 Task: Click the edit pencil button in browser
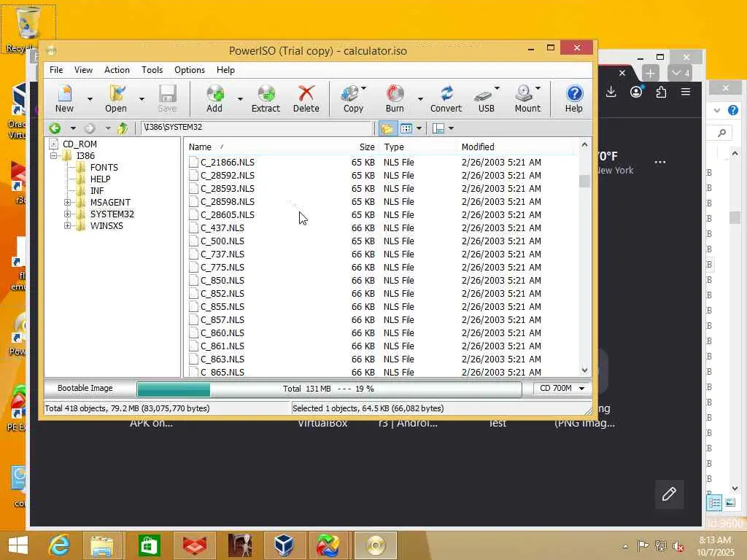click(x=670, y=494)
